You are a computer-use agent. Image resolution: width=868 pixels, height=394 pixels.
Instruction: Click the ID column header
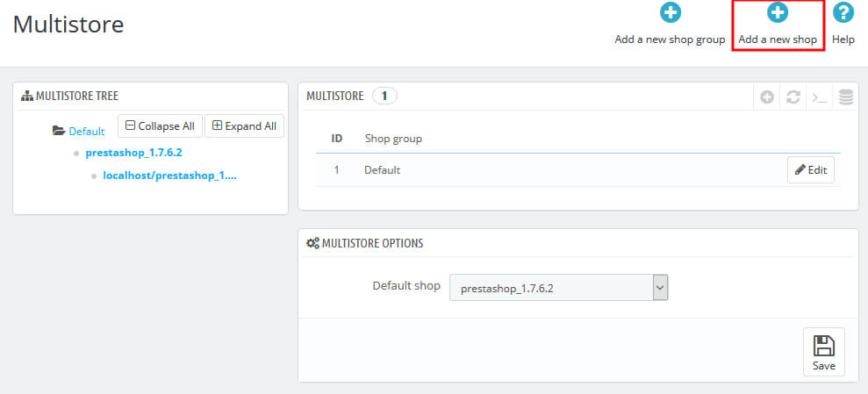[x=336, y=139]
